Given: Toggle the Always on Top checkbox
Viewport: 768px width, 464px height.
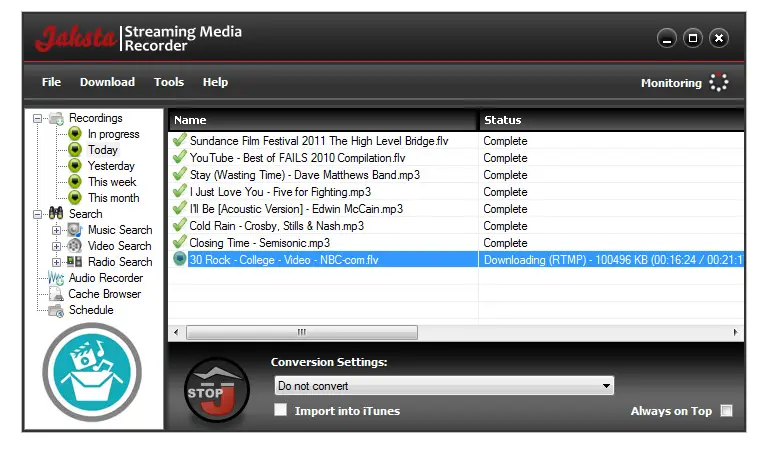Looking at the screenshot, I should tap(727, 411).
